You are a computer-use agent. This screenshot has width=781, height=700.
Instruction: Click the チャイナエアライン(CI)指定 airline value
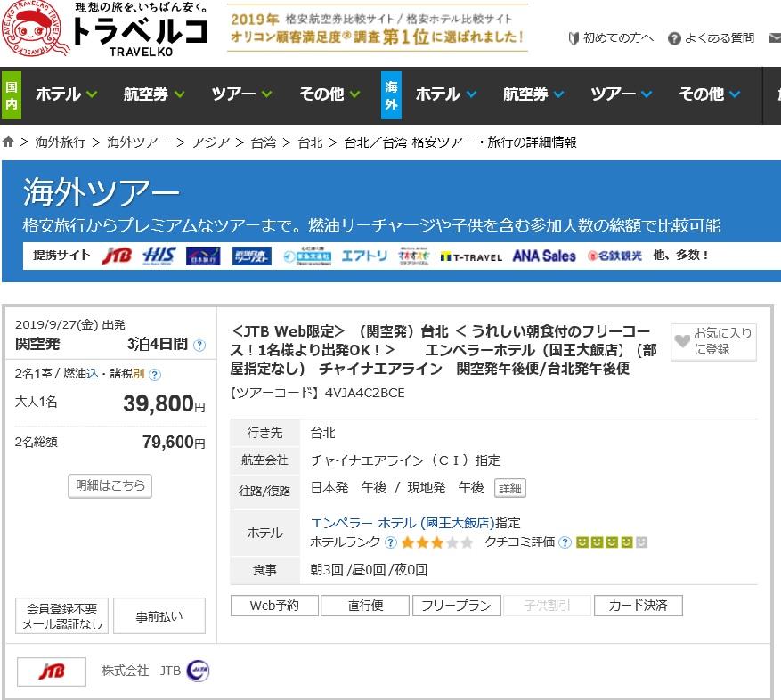tap(405, 460)
